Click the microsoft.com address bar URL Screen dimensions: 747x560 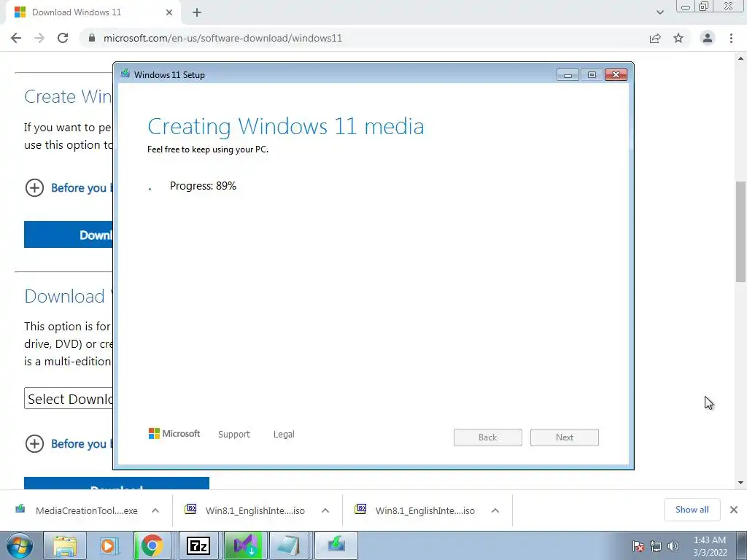(223, 38)
